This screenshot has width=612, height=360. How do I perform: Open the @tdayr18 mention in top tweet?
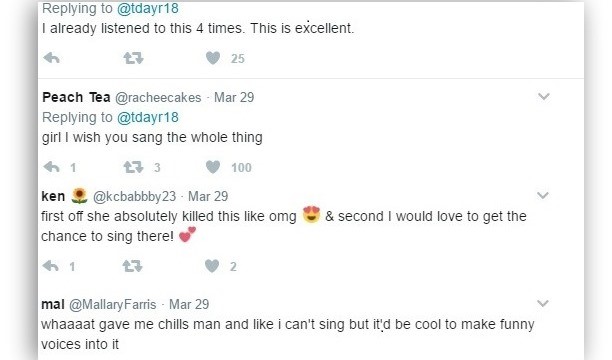tap(148, 8)
